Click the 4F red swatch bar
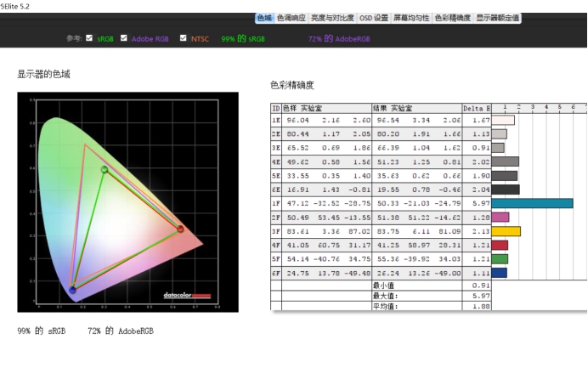Screen dimensions: 588x379 point(500,246)
